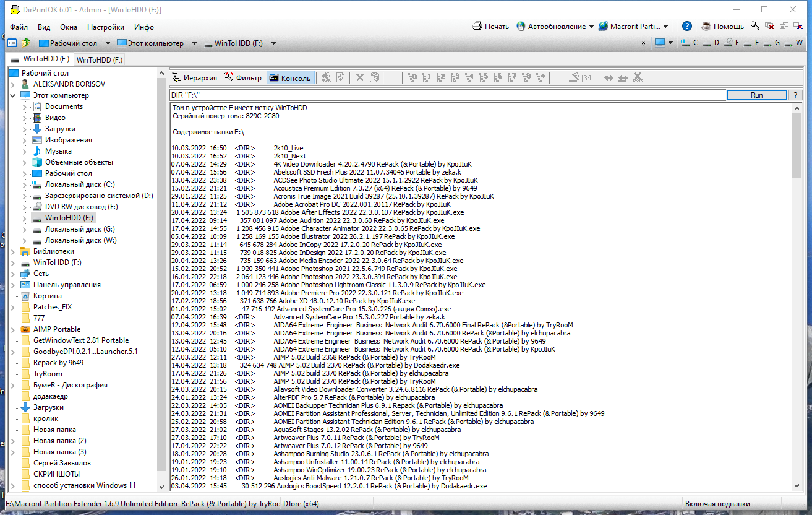Click expand all levels asterisk icon
Image resolution: width=812 pixels, height=515 pixels.
pyautogui.click(x=541, y=78)
